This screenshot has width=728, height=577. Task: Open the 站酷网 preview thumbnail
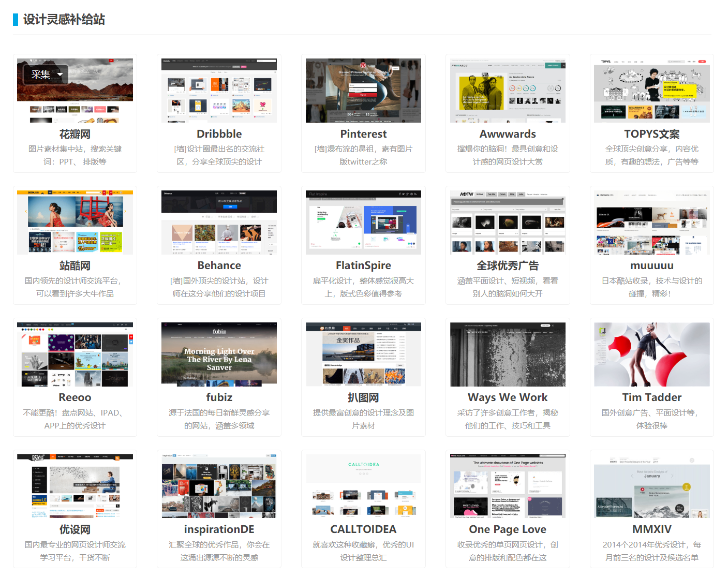point(75,223)
